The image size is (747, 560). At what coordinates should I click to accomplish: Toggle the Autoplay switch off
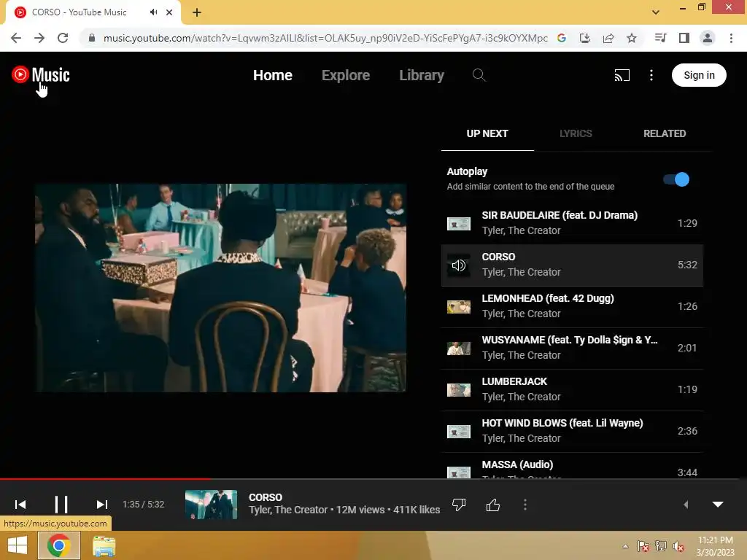(x=676, y=179)
